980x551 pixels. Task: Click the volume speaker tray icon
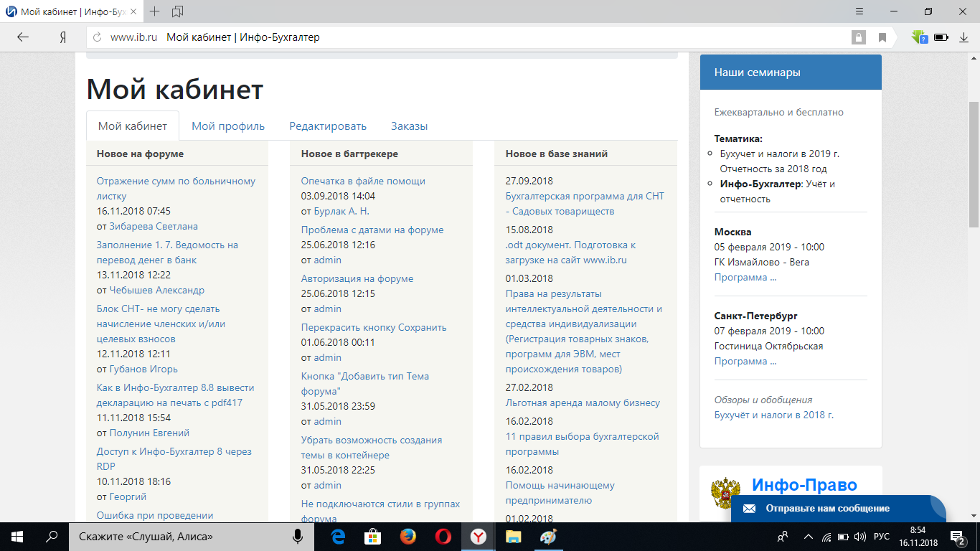[x=860, y=536]
